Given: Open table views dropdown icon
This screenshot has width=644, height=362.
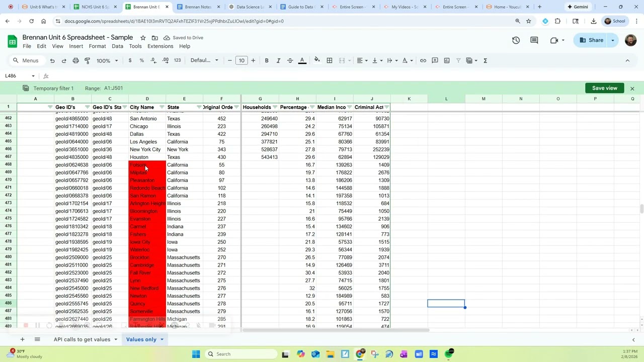Looking at the screenshot, I should tap(471, 60).
